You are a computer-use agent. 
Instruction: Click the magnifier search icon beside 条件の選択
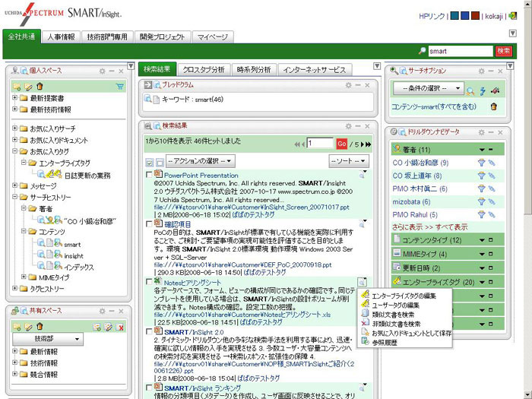470,90
